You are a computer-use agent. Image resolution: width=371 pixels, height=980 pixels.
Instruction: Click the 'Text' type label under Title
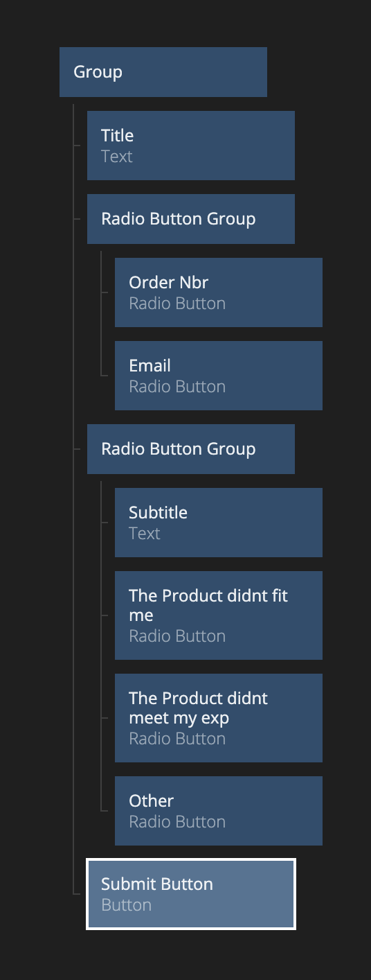click(x=116, y=157)
